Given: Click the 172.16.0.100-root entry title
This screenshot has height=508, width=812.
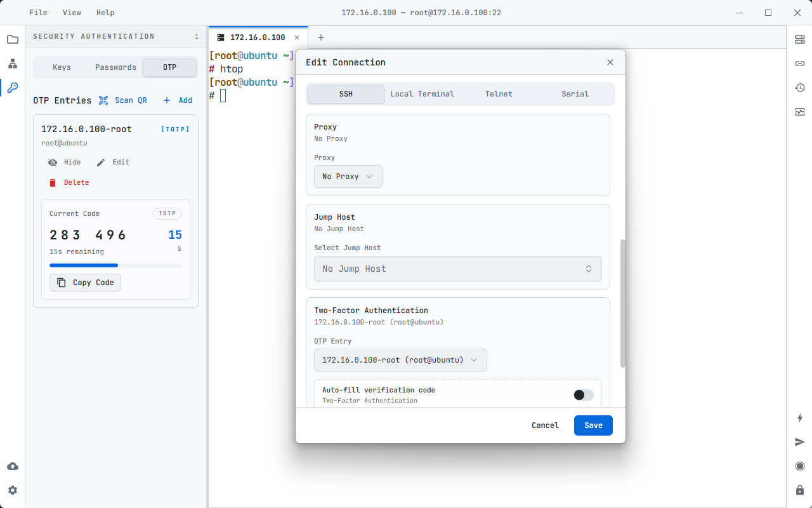Looking at the screenshot, I should pos(86,129).
